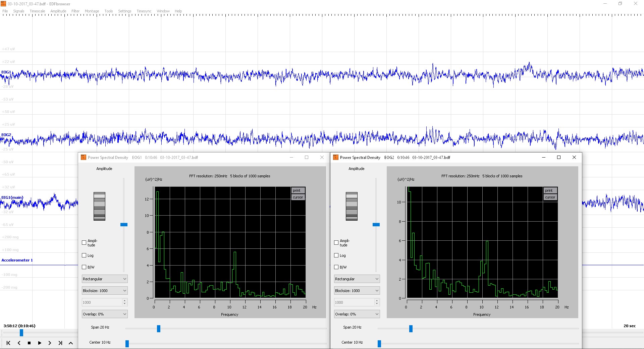Close the EOG2 Power Spectral Density window

coord(574,157)
